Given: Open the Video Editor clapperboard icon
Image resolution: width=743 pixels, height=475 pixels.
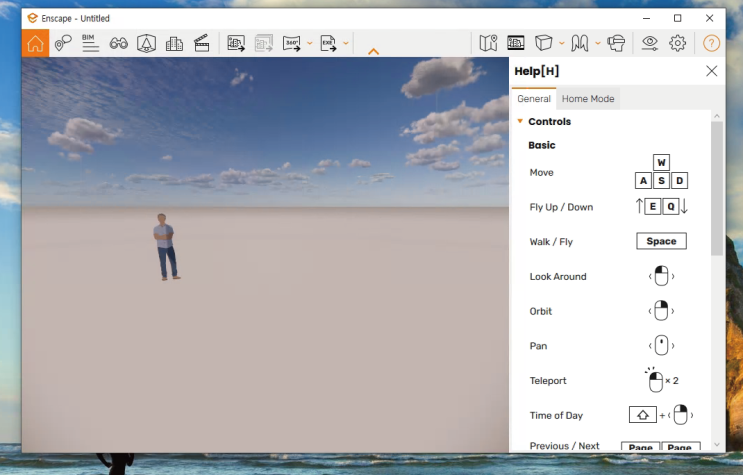Looking at the screenshot, I should pyautogui.click(x=202, y=43).
